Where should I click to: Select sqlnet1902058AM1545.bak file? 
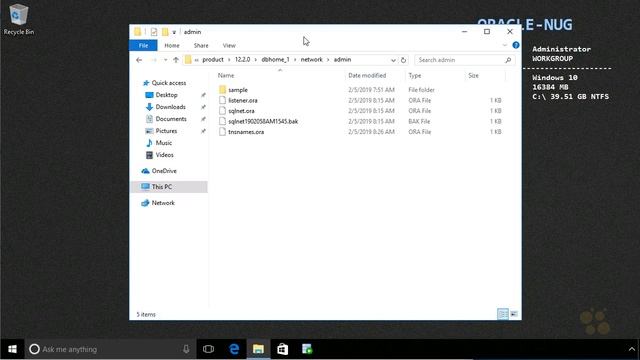click(263, 122)
